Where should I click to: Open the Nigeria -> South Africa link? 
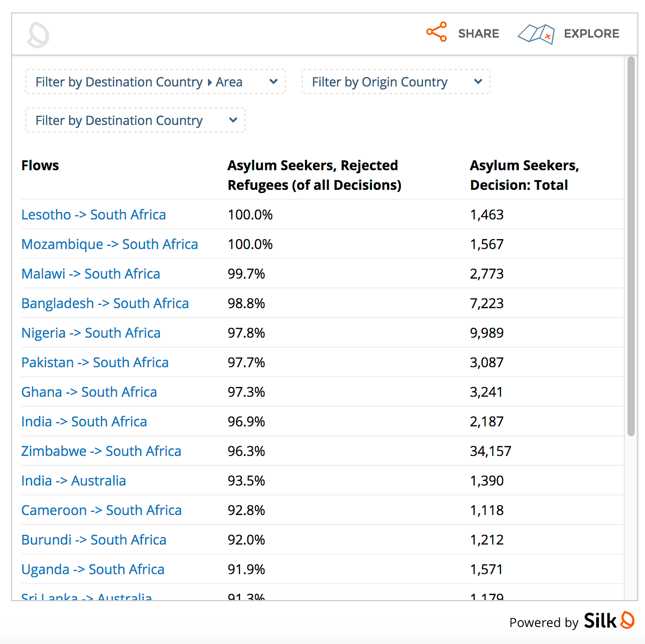click(x=91, y=333)
